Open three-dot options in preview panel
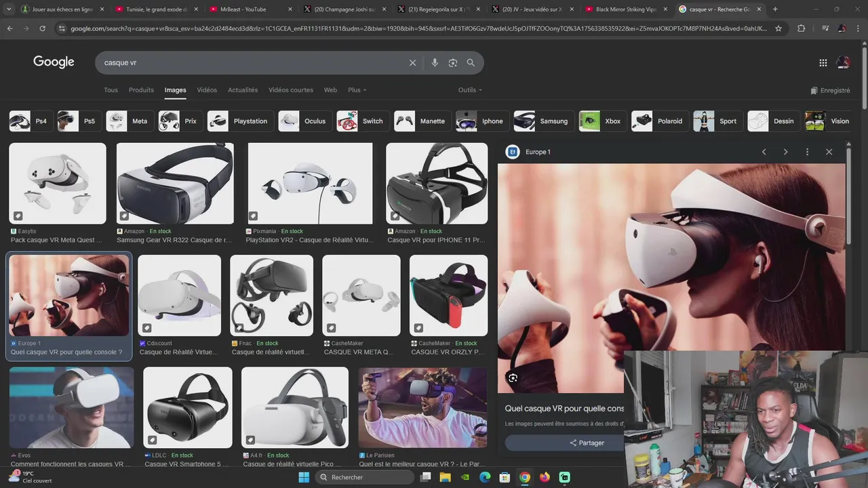 [x=807, y=152]
